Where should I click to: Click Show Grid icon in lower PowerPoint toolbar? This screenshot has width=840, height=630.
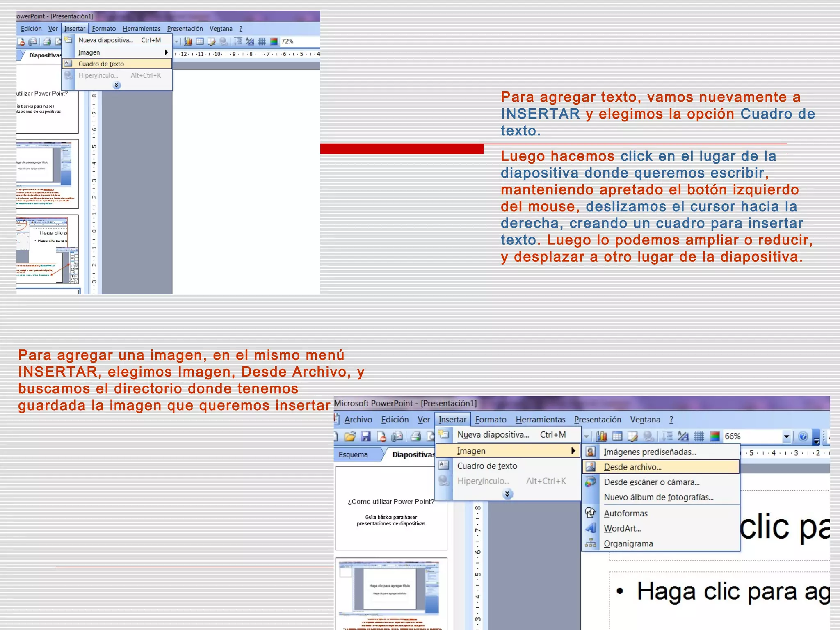tap(699, 436)
